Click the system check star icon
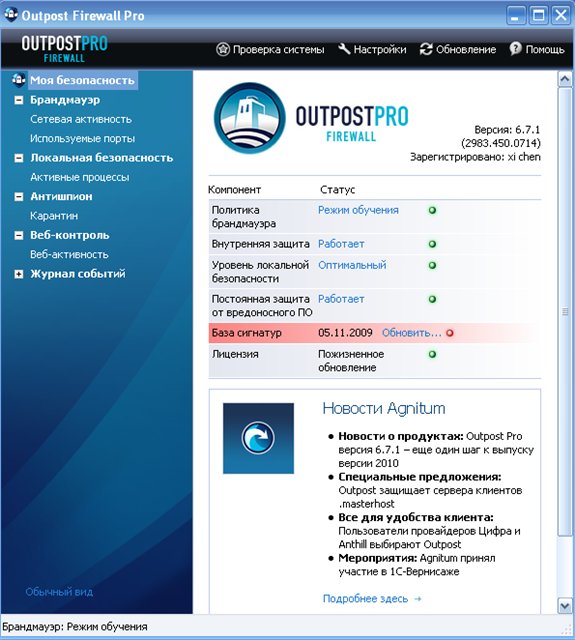Image resolution: width=575 pixels, height=640 pixels. (x=223, y=49)
